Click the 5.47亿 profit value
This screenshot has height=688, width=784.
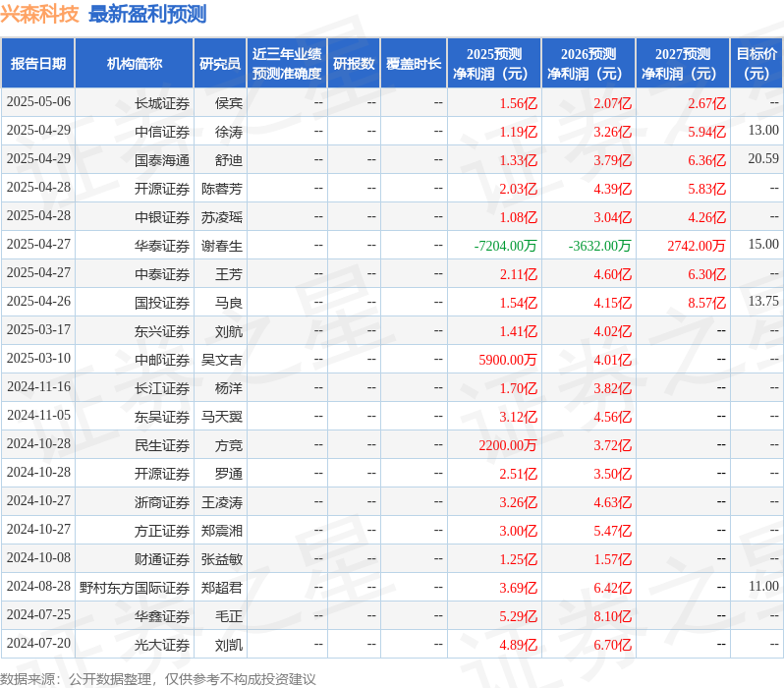coord(613,532)
